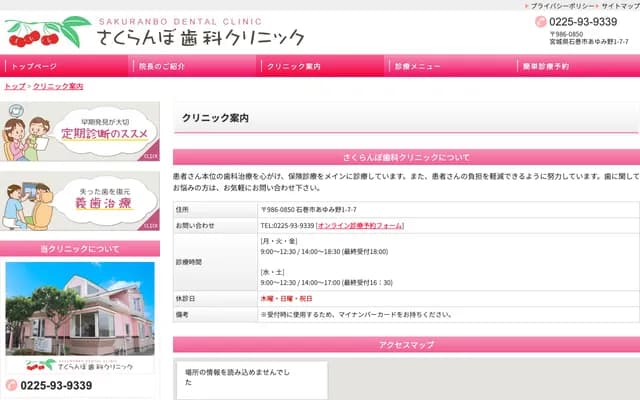Click the 当クリニックについて sidebar heading
The height and width of the screenshot is (400, 640).
80,248
